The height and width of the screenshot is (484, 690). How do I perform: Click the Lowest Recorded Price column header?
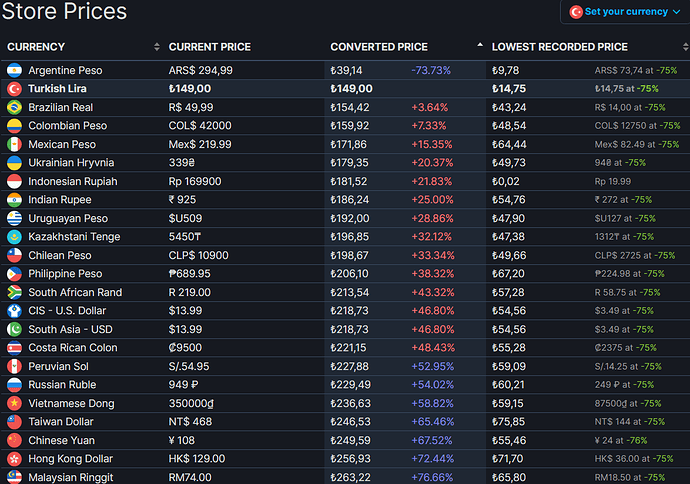(x=560, y=47)
